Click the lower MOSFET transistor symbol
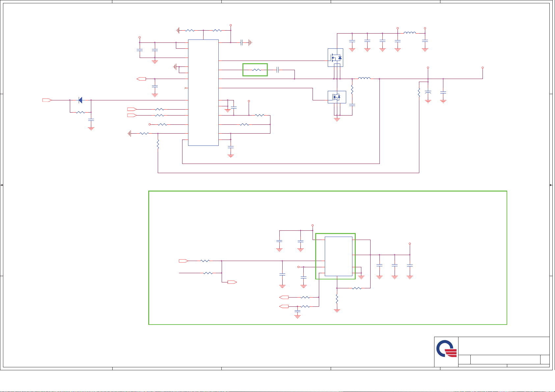 click(337, 97)
